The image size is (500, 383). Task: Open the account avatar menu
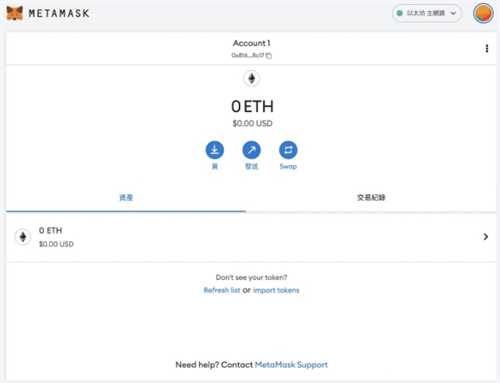pos(483,13)
